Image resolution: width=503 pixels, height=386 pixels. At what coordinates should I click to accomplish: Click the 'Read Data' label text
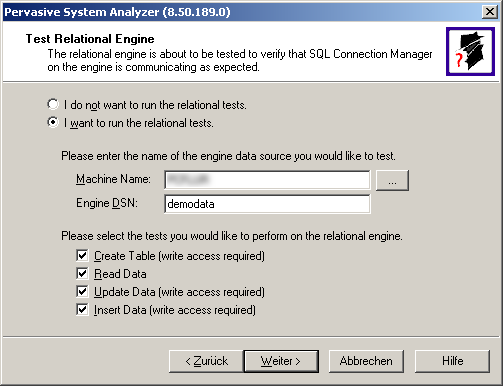point(120,274)
